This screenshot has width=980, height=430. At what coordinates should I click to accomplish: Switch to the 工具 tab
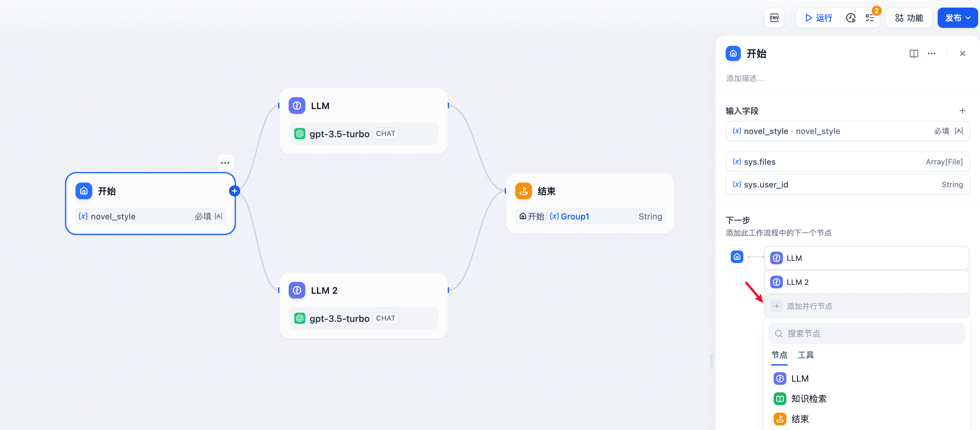coord(805,355)
